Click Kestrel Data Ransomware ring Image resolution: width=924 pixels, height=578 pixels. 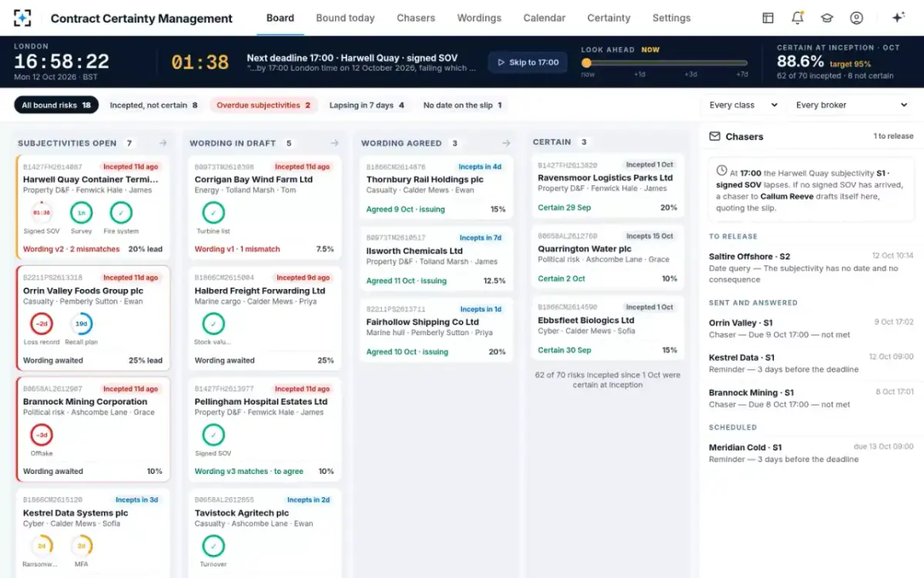(42, 546)
